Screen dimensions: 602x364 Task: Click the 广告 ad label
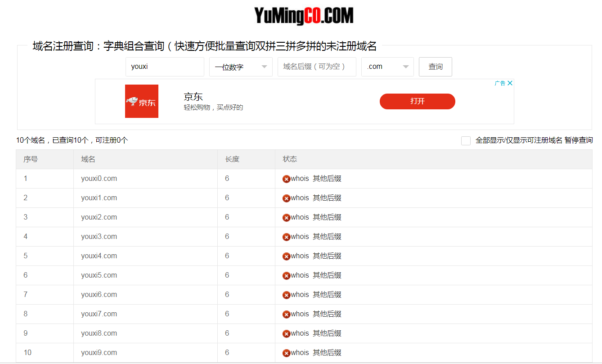[500, 83]
